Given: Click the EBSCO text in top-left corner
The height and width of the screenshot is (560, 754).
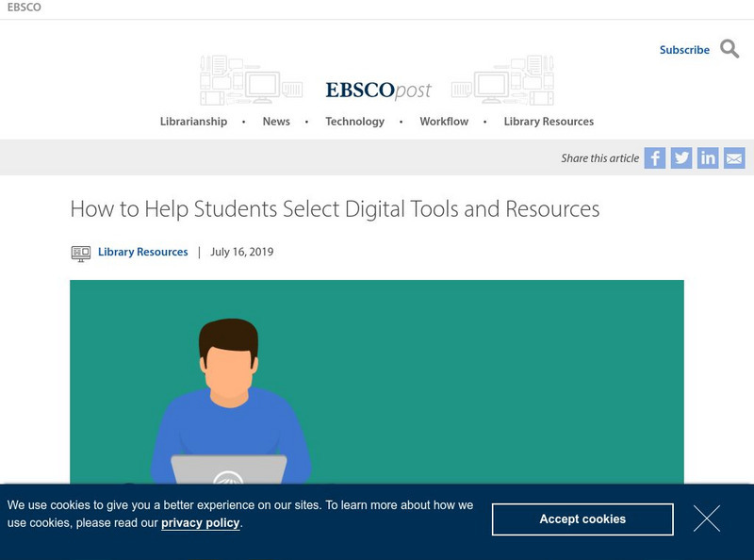Looking at the screenshot, I should (25, 8).
